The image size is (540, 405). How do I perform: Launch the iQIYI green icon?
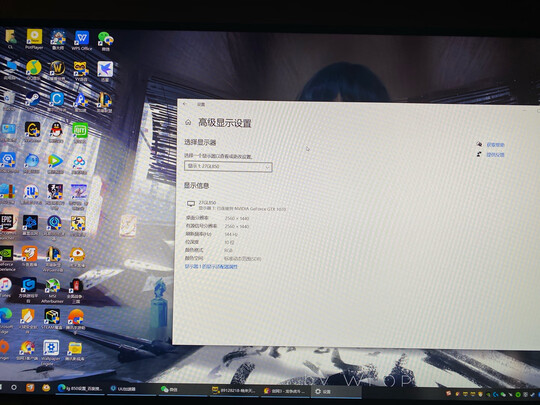tap(80, 133)
